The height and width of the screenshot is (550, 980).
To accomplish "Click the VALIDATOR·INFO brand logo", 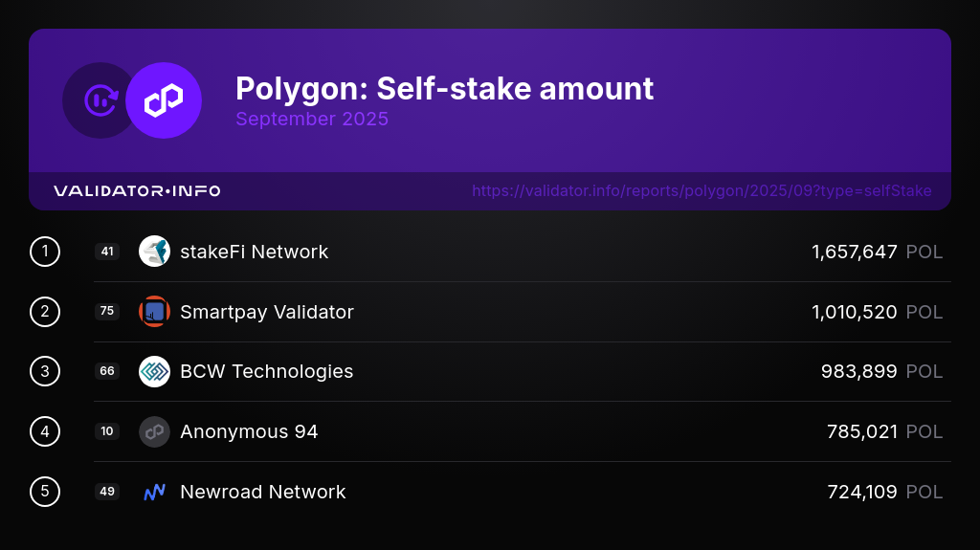I will [x=137, y=191].
